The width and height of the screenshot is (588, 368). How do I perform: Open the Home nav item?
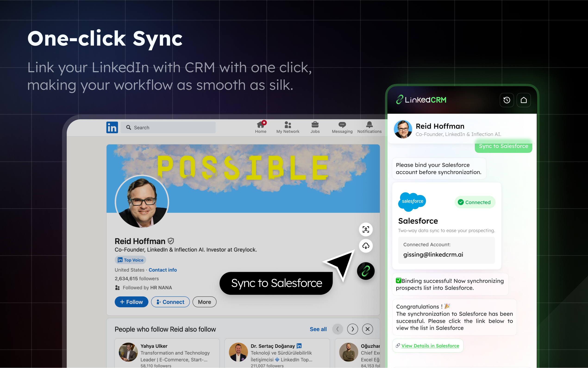261,127
